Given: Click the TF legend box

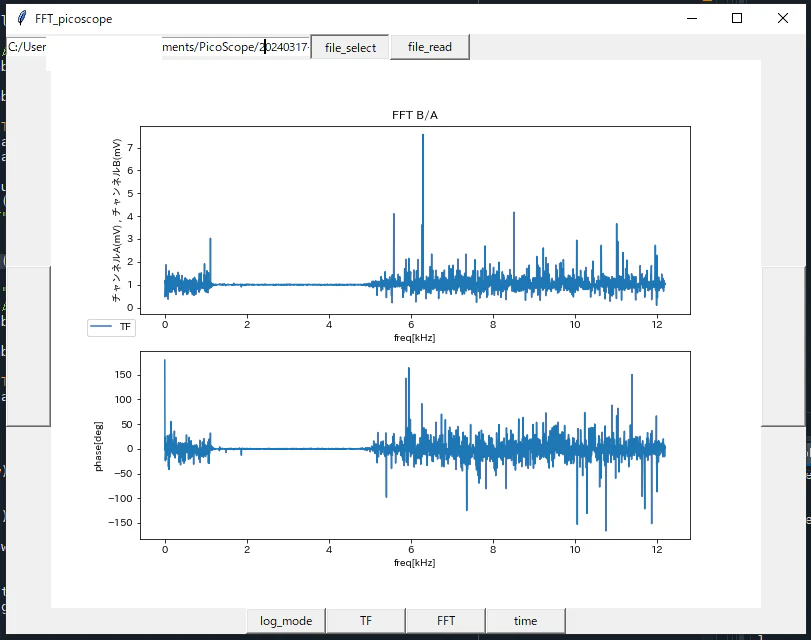Looking at the screenshot, I should click(111, 327).
